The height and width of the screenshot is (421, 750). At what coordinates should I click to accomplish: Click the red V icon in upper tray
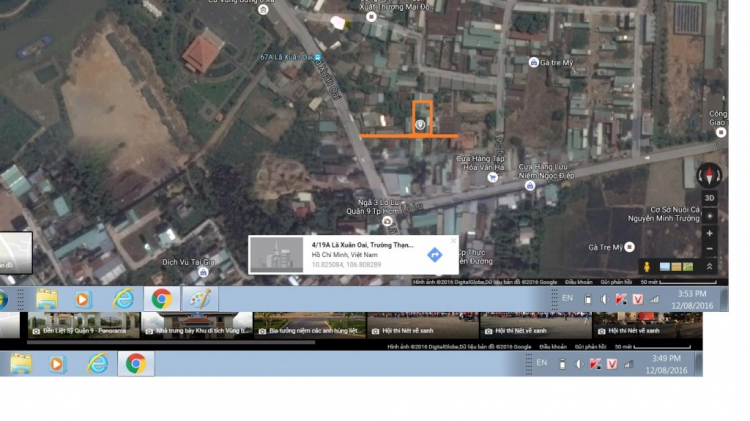638,299
